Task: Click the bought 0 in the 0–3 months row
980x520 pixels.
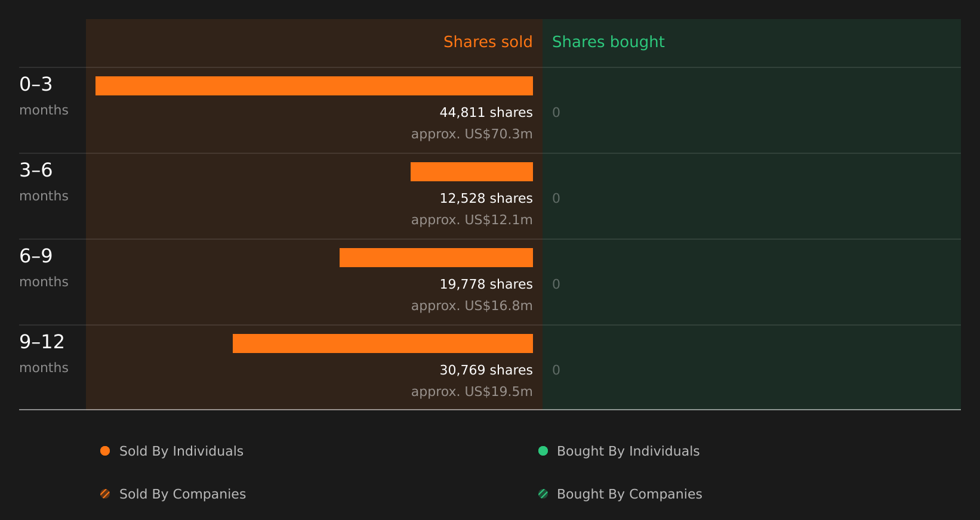Action: pyautogui.click(x=556, y=113)
